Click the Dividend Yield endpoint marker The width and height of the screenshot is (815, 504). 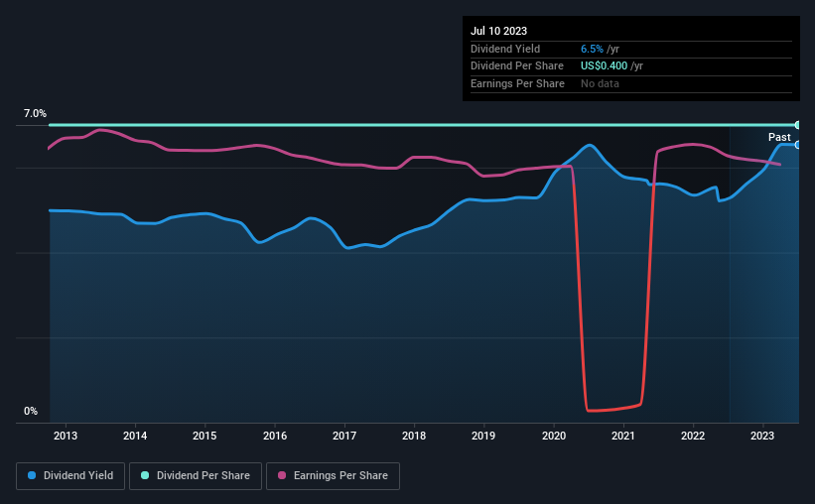click(x=798, y=145)
